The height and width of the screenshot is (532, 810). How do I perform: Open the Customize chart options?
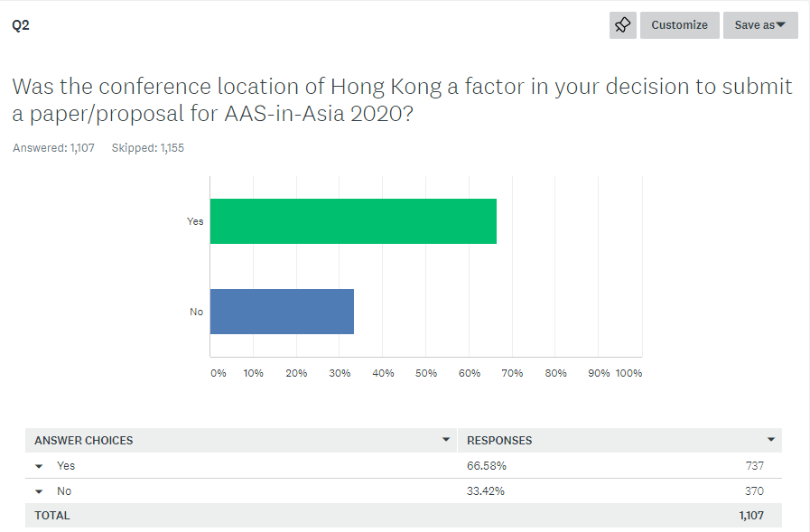tap(679, 24)
